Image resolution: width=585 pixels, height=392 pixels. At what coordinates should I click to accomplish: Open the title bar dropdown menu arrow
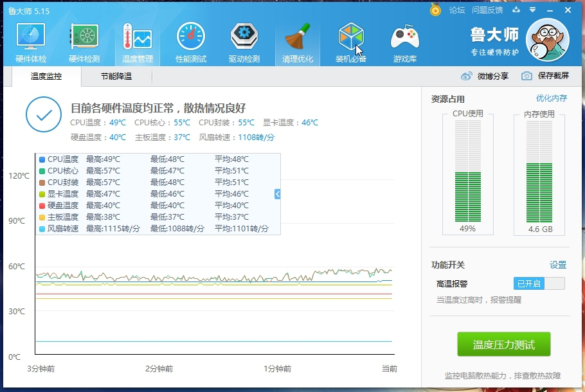(533, 10)
